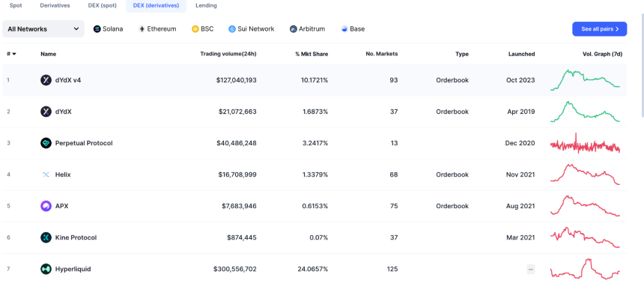The width and height of the screenshot is (644, 283).
Task: View dYdX row 2 volume graph
Action: point(586,112)
